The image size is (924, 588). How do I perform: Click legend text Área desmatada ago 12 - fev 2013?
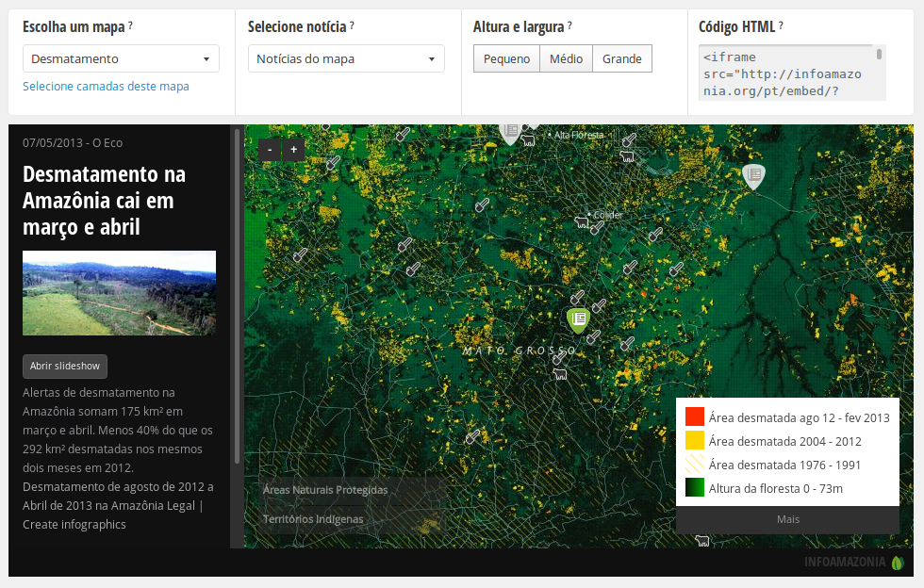pyautogui.click(x=800, y=417)
